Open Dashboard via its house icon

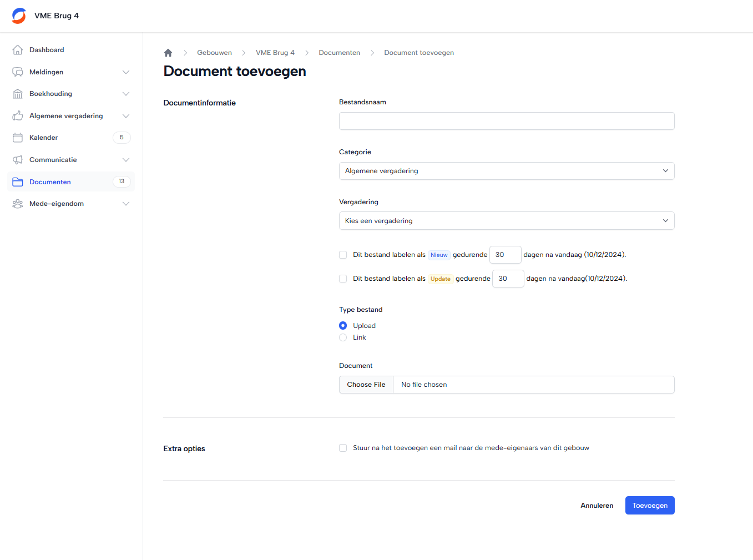(18, 50)
